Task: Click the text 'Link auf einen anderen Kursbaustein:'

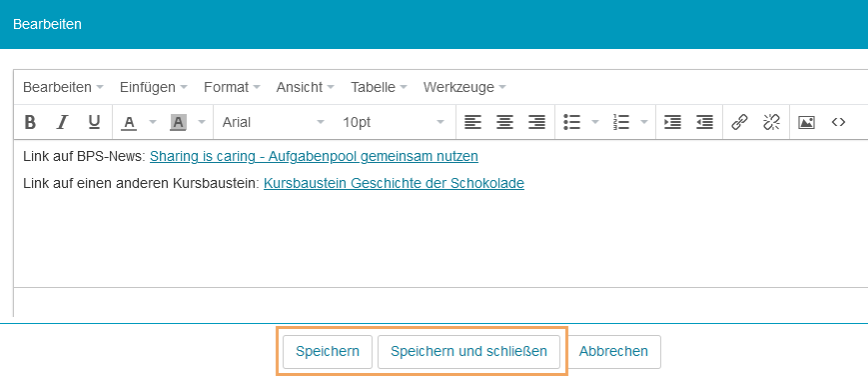Action: tap(141, 183)
